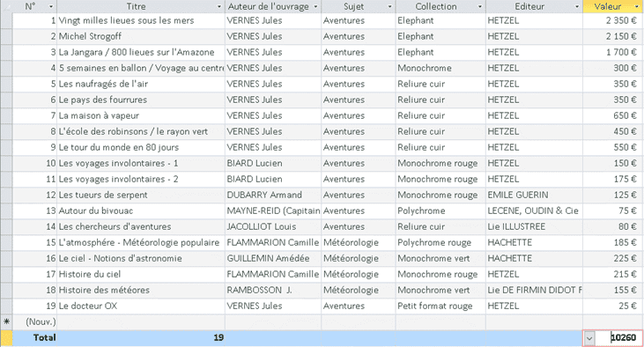Open the N° column filter dropdown
Screen dimensions: 644x347
(51, 6)
